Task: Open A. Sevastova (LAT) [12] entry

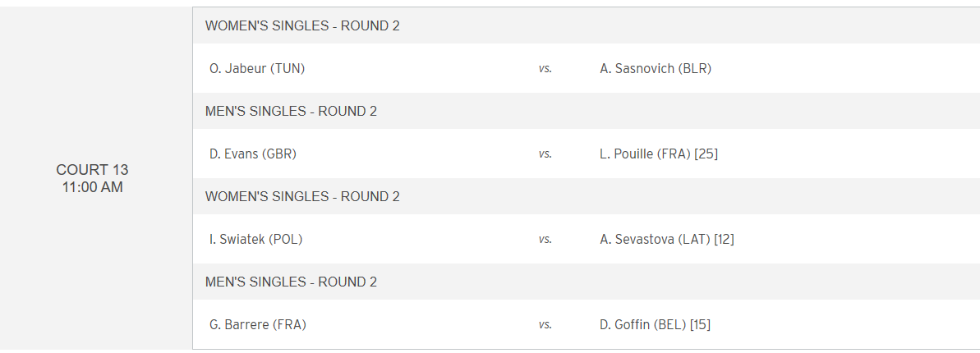Action: point(666,240)
